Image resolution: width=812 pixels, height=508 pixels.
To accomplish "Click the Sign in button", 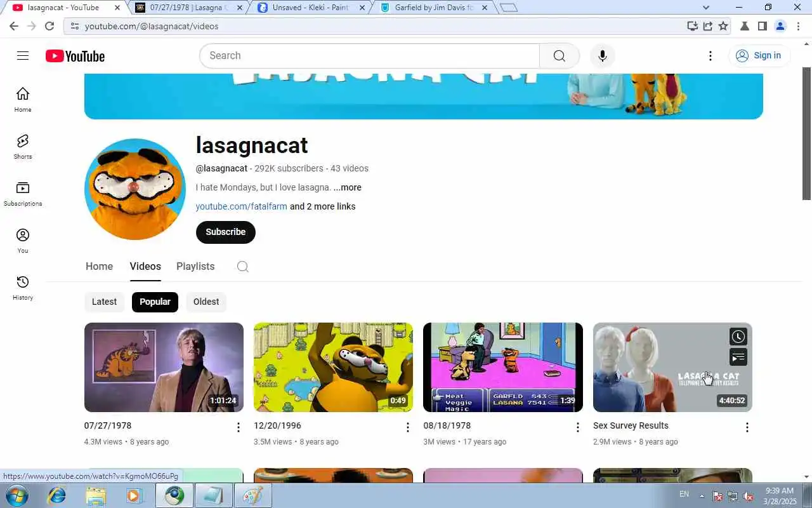I will pyautogui.click(x=759, y=56).
